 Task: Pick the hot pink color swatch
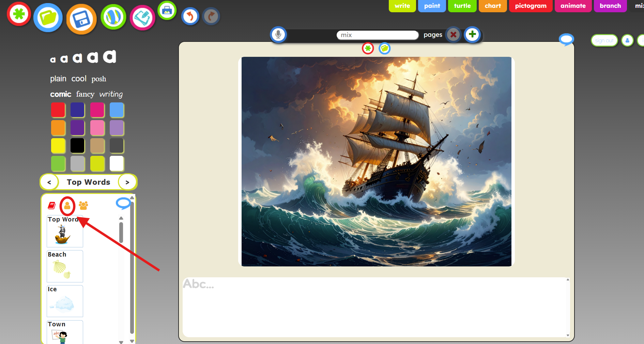pyautogui.click(x=97, y=110)
